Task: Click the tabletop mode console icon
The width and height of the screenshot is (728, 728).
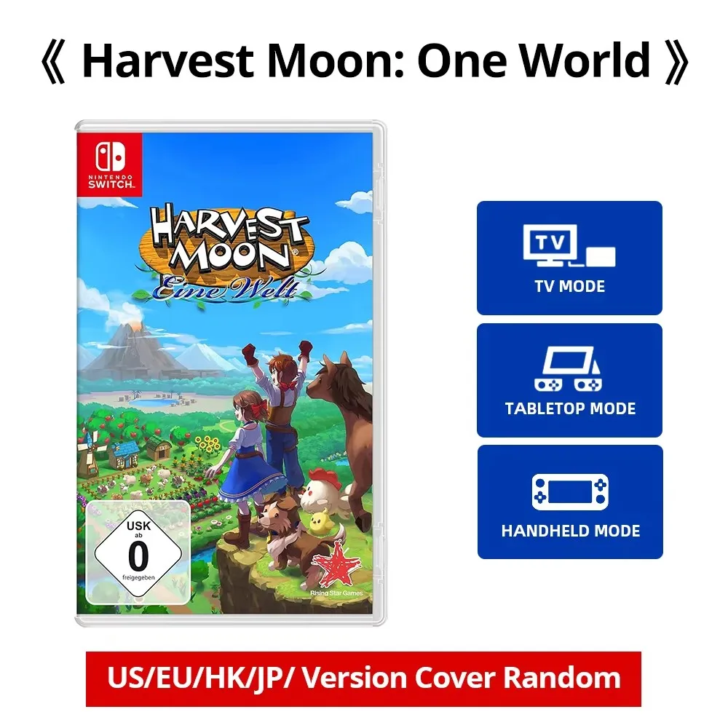Action: (569, 368)
